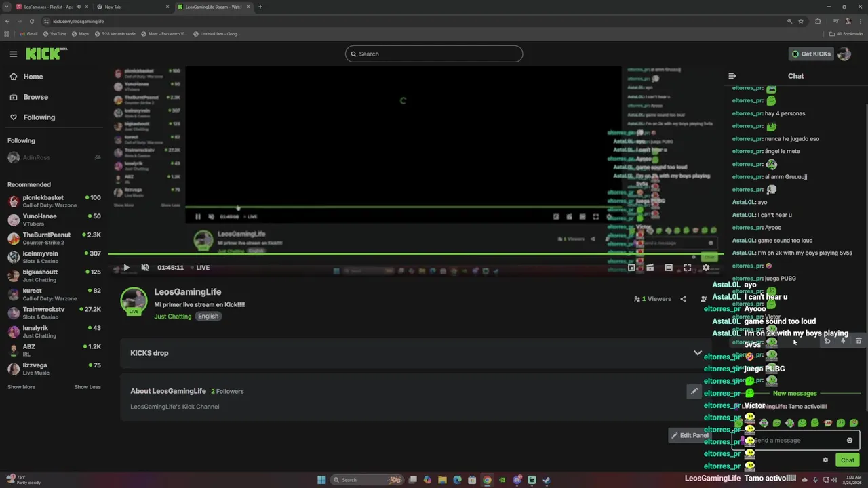Open recommended channel kurect
The image size is (868, 488).
point(54,294)
